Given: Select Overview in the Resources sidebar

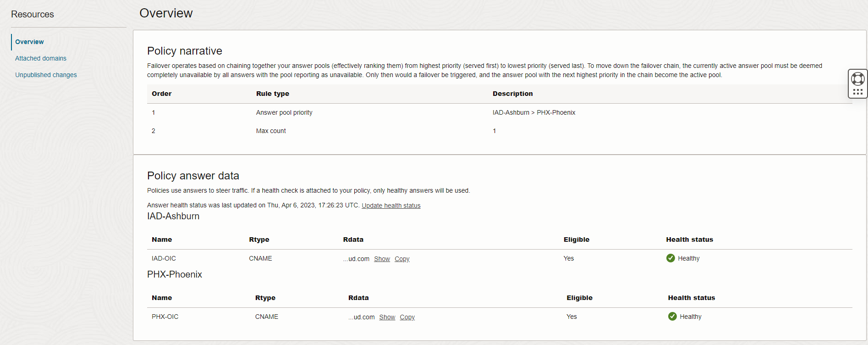Looking at the screenshot, I should (29, 42).
